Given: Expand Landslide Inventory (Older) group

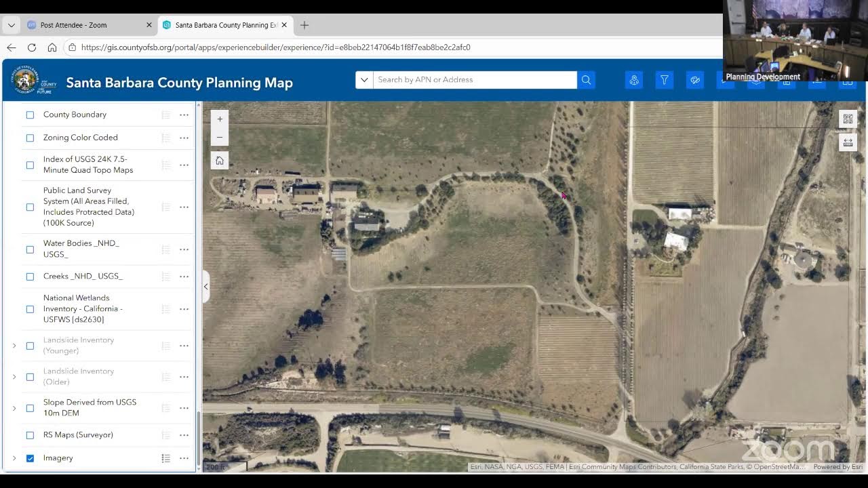Looking at the screenshot, I should pos(14,377).
